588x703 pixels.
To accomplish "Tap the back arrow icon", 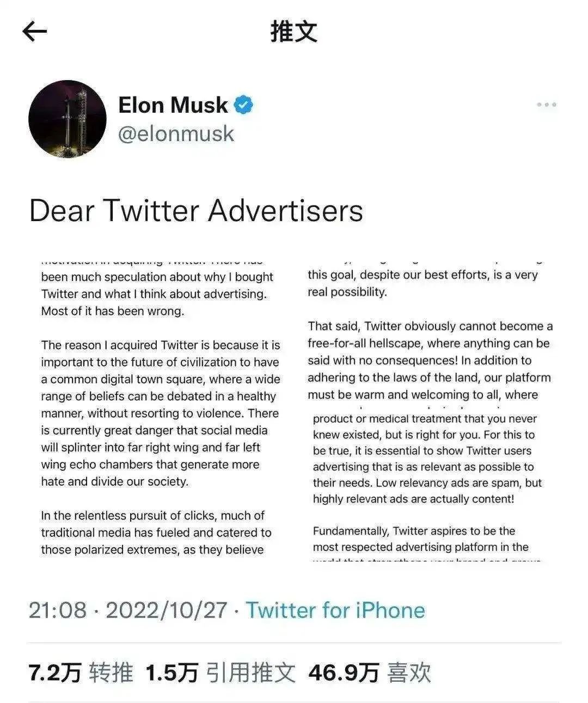I will (35, 32).
